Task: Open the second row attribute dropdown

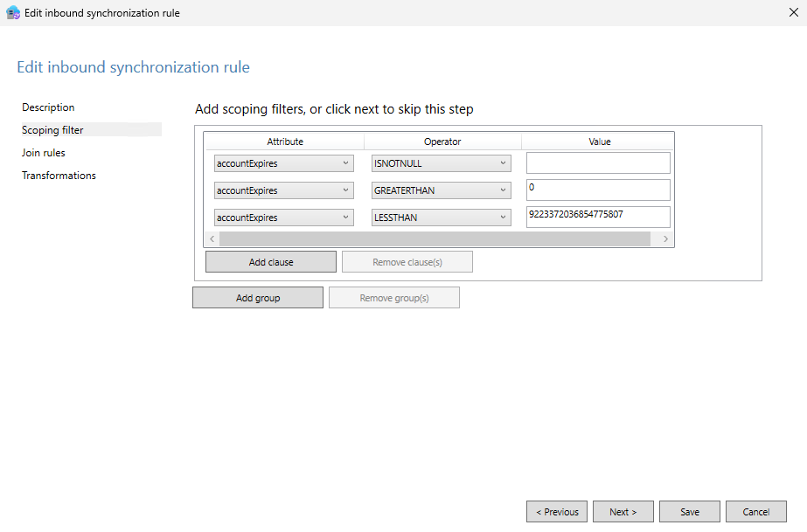Action: 344,190
